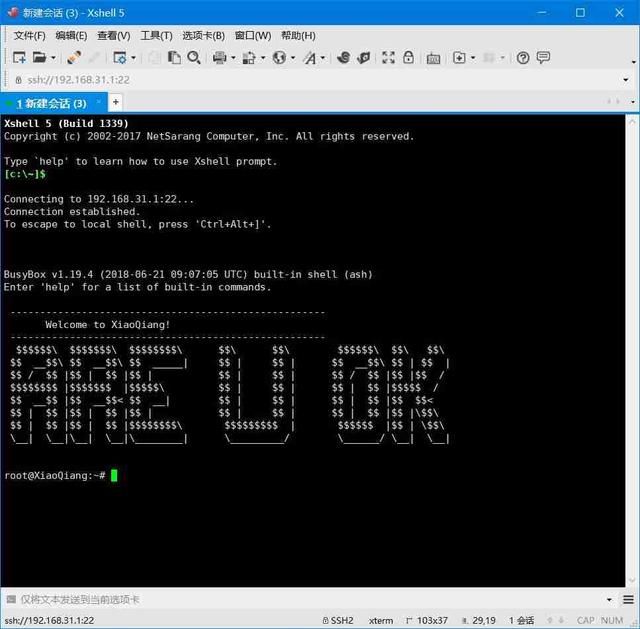Click the compose bar icon before Chinese text
The height and width of the screenshot is (629, 640).
click(11, 599)
